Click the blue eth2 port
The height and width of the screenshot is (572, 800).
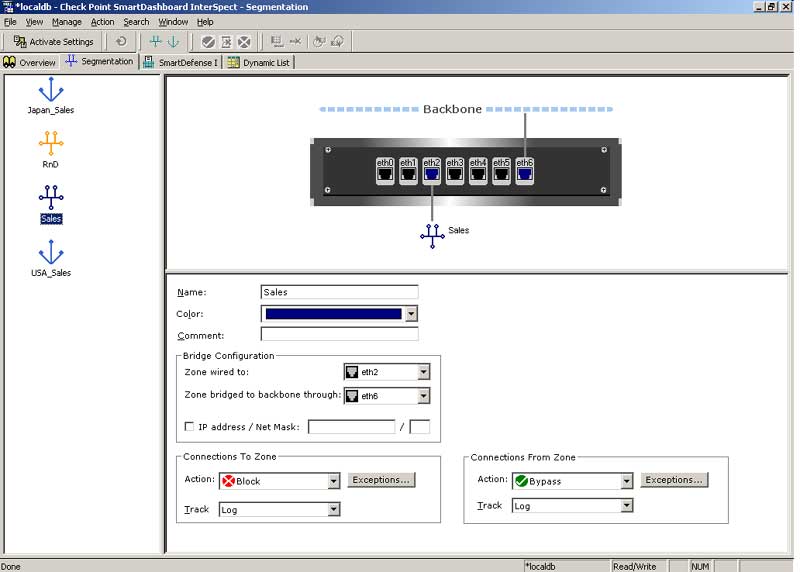[x=431, y=170]
